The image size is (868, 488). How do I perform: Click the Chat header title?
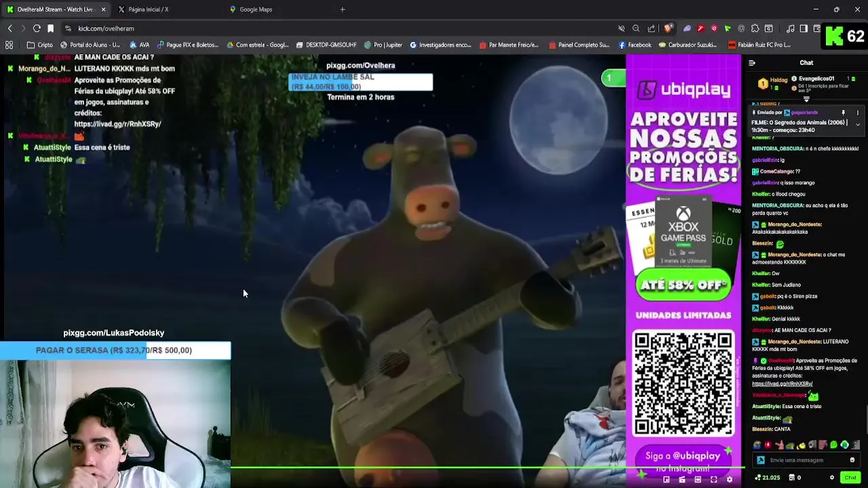pos(806,63)
